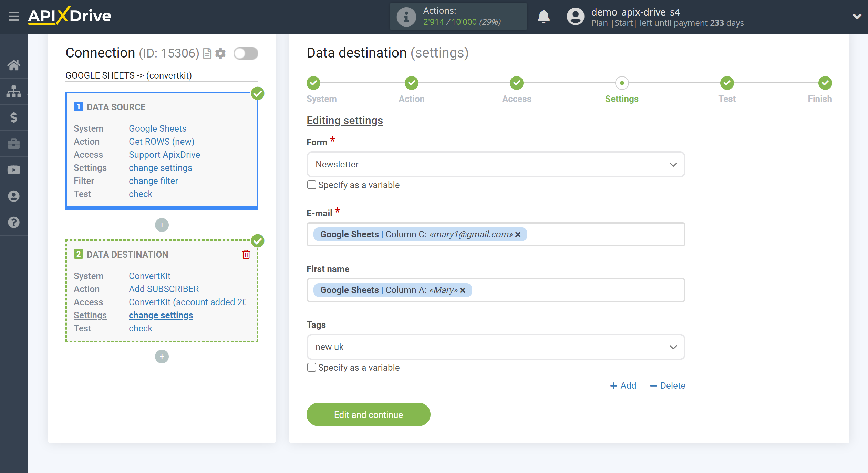The width and height of the screenshot is (868, 473).
Task: Click the Delete tag link
Action: click(668, 385)
